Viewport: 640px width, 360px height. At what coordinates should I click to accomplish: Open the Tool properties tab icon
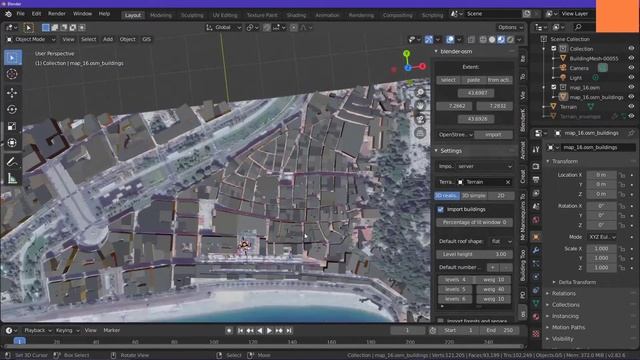536,150
